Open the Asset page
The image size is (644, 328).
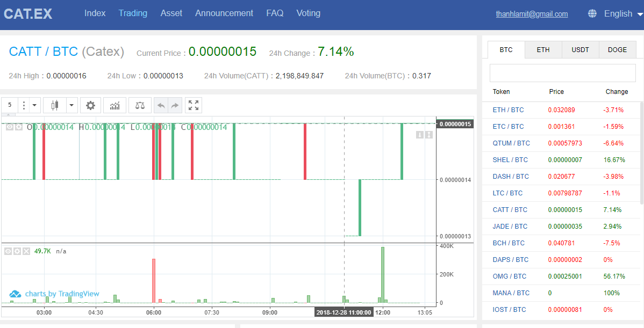point(171,13)
